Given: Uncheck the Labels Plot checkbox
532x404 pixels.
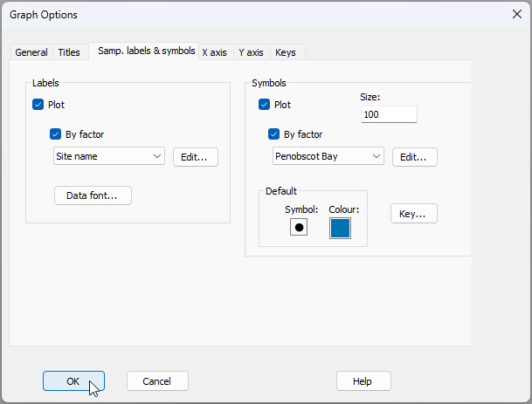Looking at the screenshot, I should pyautogui.click(x=38, y=105).
